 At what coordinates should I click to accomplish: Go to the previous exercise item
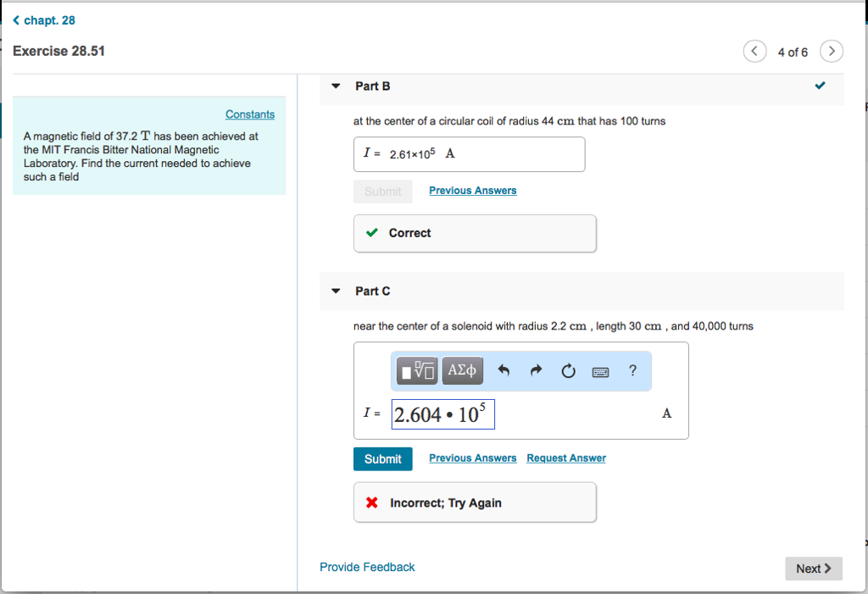coord(754,52)
